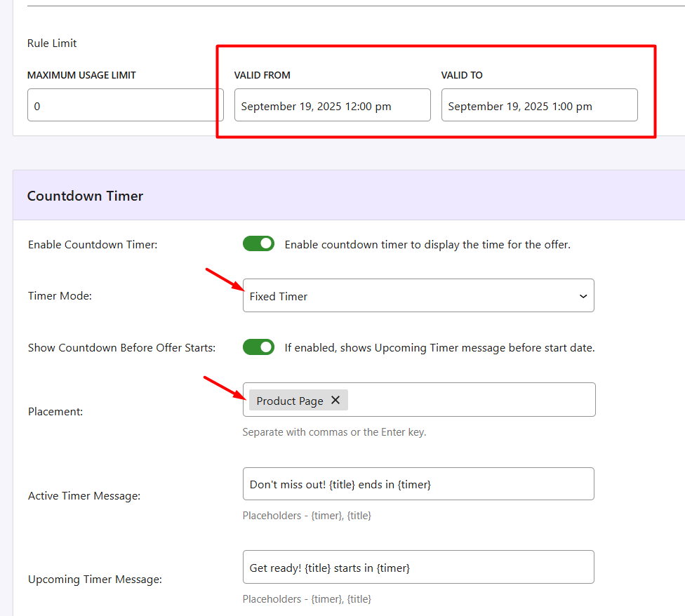Image resolution: width=685 pixels, height=616 pixels.
Task: Edit the Upcoming Timer Message text box
Action: (x=418, y=567)
